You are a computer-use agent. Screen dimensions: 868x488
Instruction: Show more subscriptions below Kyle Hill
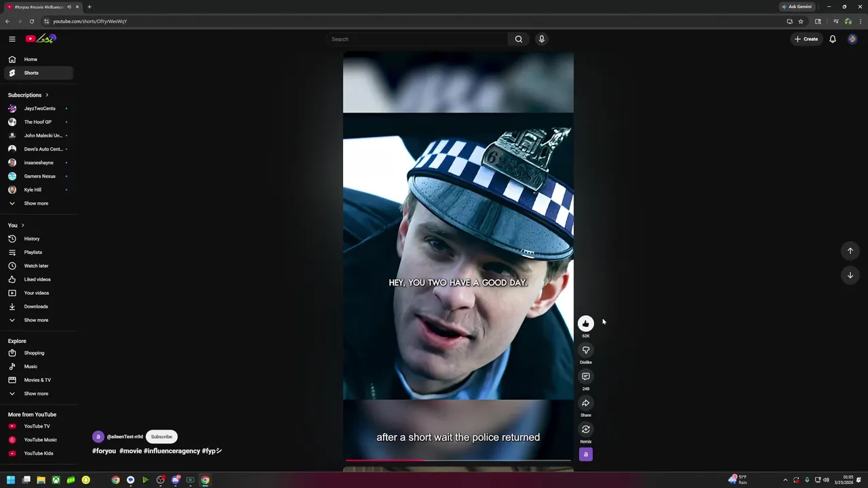38,203
